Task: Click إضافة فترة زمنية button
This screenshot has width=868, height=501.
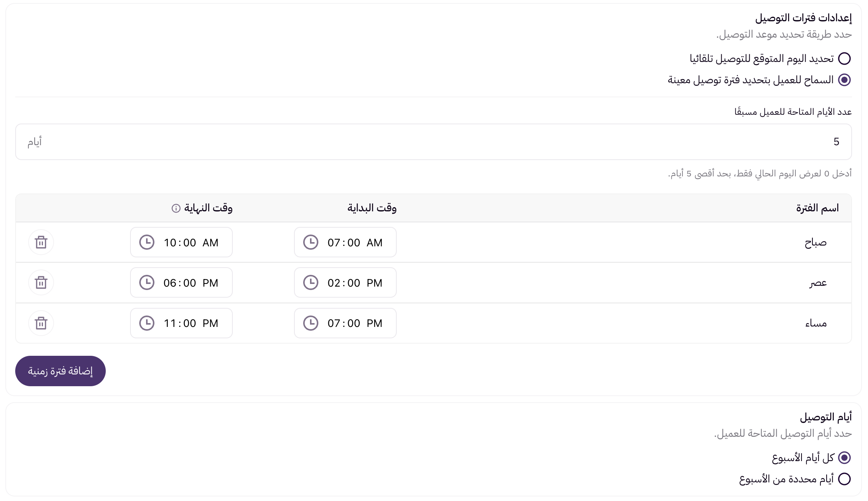Action: pyautogui.click(x=60, y=371)
